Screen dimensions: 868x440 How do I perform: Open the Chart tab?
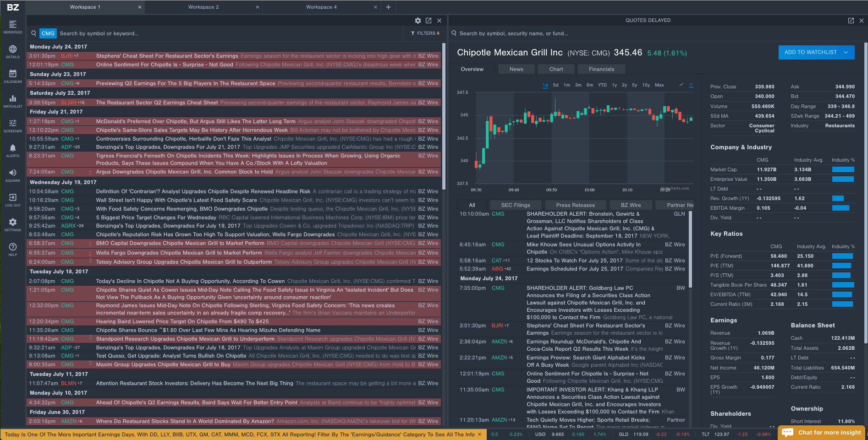click(x=556, y=69)
